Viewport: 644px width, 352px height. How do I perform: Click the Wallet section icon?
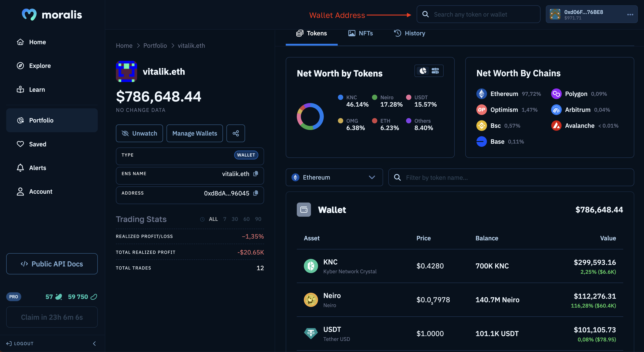pyautogui.click(x=304, y=210)
